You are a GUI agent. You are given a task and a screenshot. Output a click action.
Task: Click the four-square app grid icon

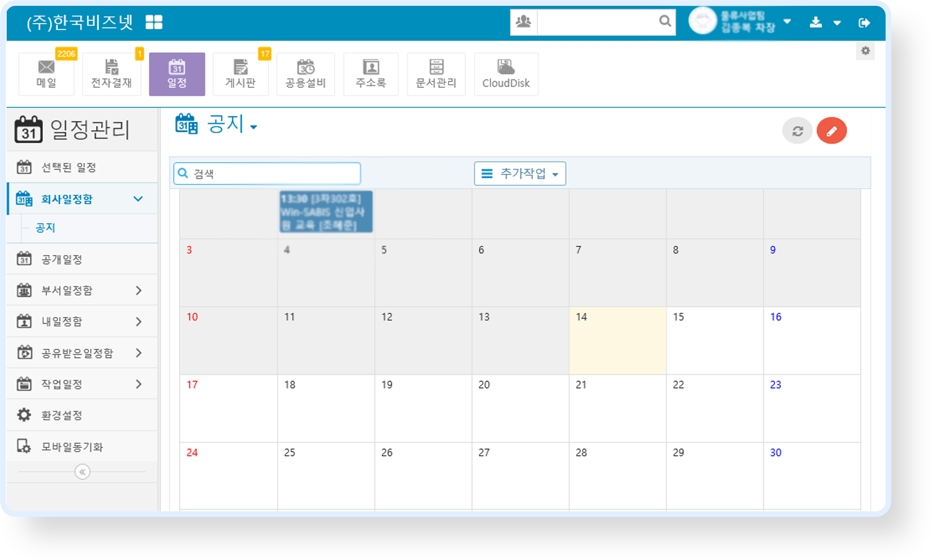click(x=154, y=22)
